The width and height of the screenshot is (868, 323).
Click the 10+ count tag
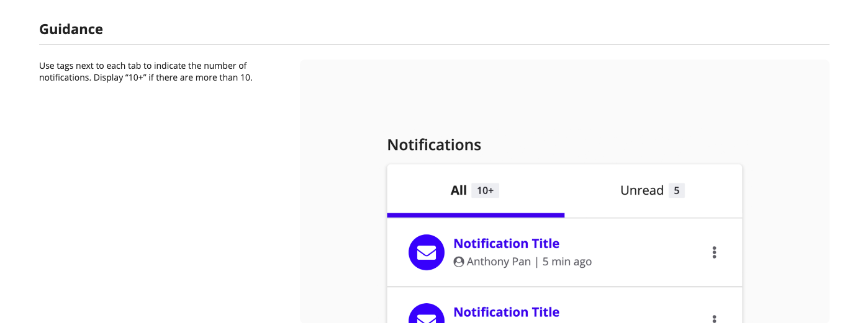click(x=485, y=190)
